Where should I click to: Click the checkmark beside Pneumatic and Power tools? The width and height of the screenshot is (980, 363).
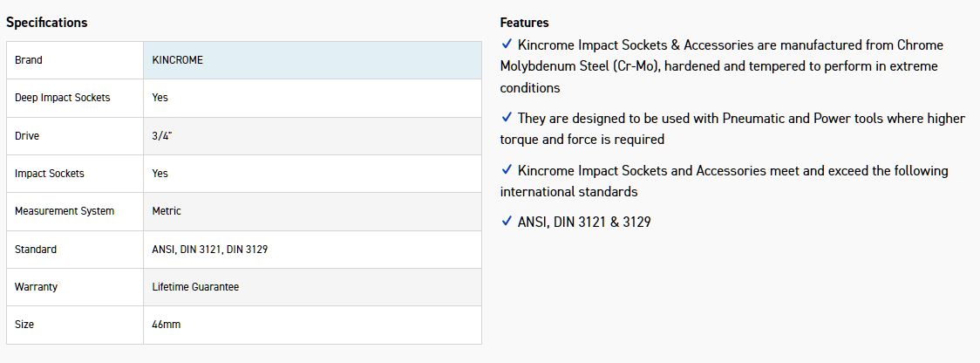507,118
